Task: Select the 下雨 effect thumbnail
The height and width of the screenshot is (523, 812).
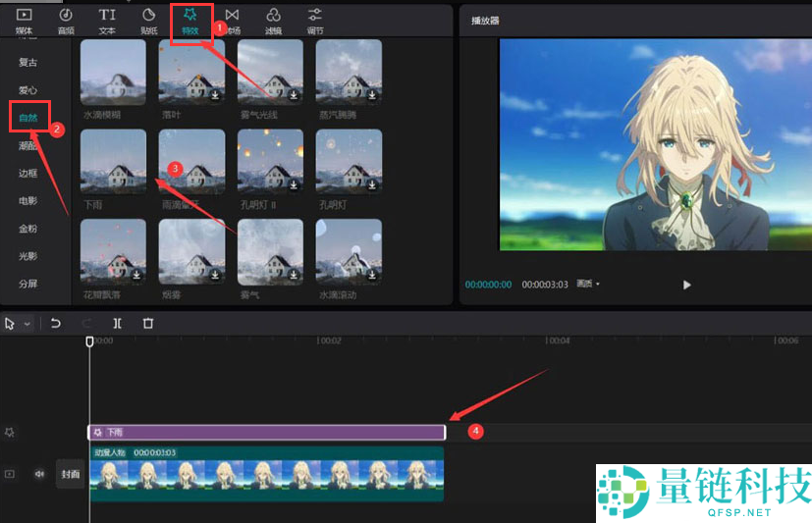Action: click(x=113, y=161)
